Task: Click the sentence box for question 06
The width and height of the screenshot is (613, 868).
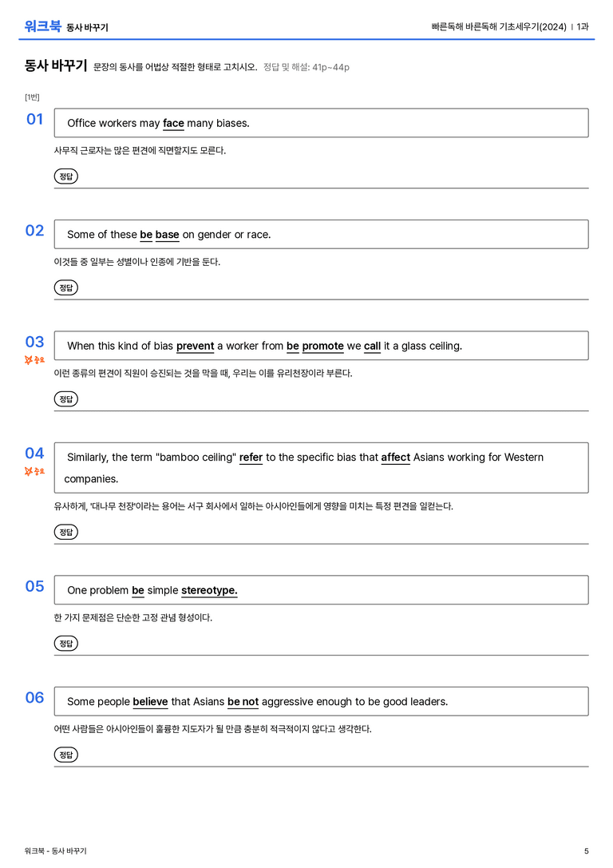Action: (322, 701)
